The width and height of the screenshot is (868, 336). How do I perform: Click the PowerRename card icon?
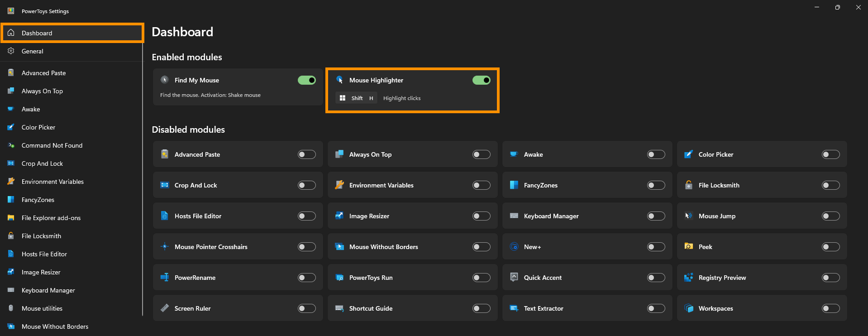(165, 277)
